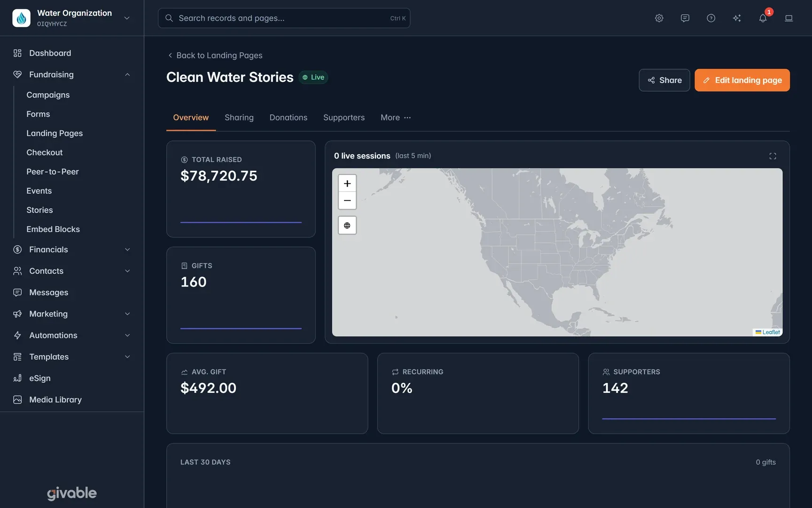Expand the Marketing section chevron
This screenshot has height=508, width=812.
tap(127, 314)
